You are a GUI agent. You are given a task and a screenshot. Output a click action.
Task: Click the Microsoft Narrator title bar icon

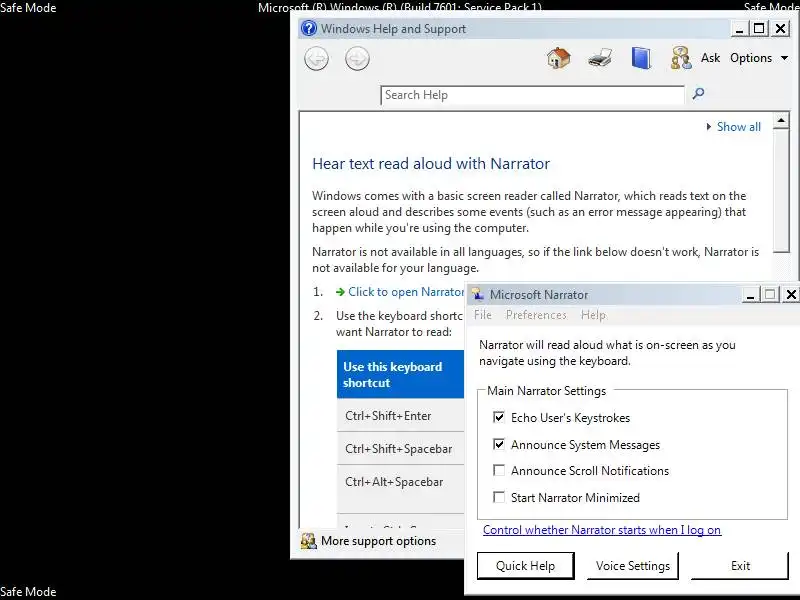478,294
